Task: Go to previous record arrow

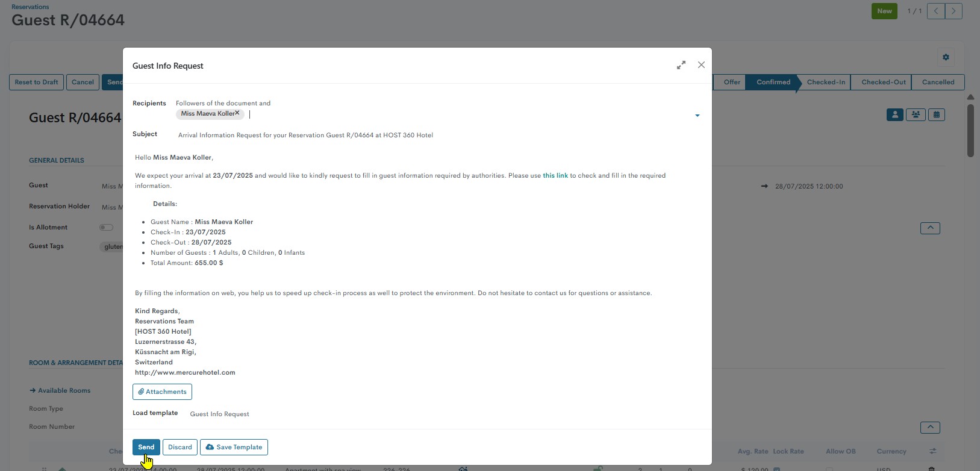Action: (936, 11)
